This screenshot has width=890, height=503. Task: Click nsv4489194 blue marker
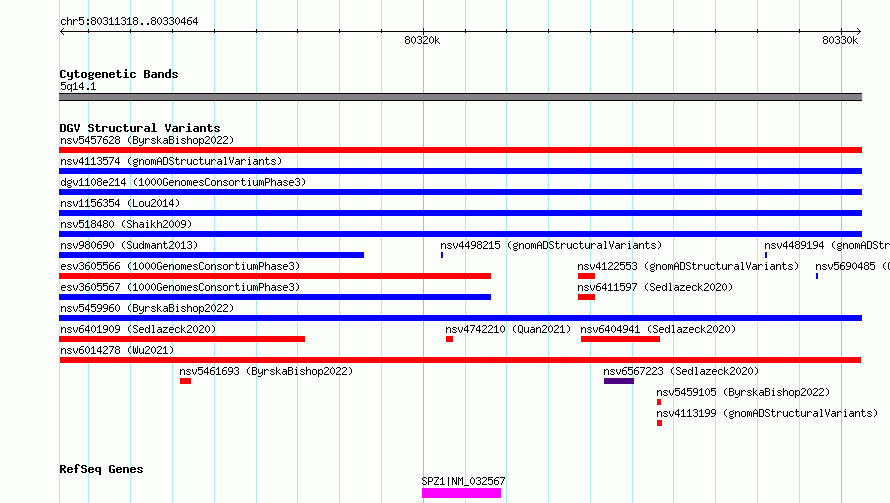(x=766, y=255)
